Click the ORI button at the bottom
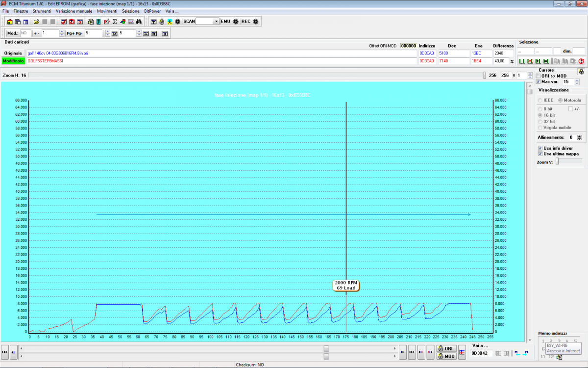 pyautogui.click(x=446, y=349)
